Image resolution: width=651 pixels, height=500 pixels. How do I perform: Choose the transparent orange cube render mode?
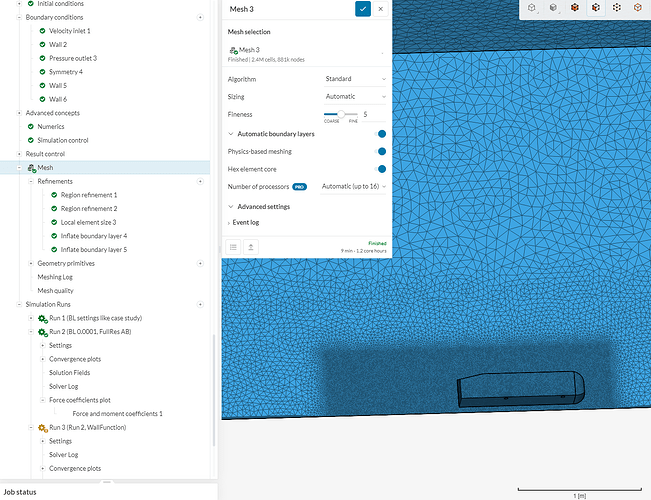click(638, 7)
